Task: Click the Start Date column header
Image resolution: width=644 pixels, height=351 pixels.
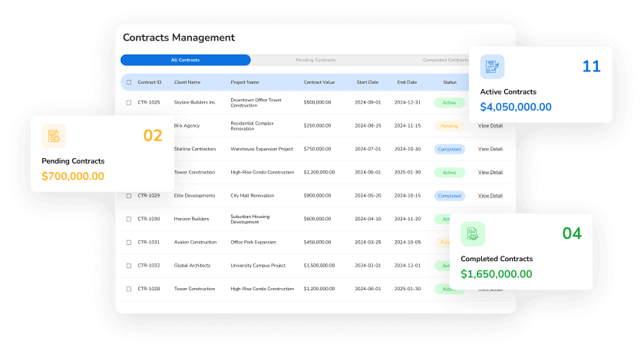Action: coord(368,82)
